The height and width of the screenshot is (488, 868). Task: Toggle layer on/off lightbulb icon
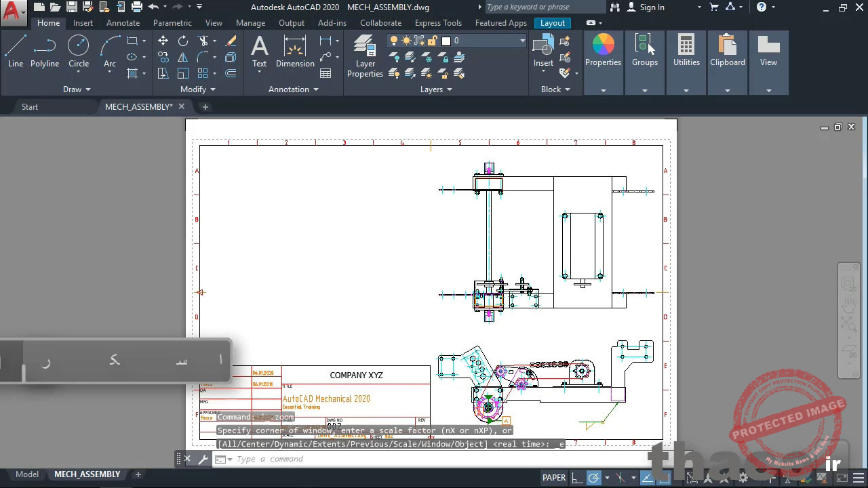click(x=394, y=41)
